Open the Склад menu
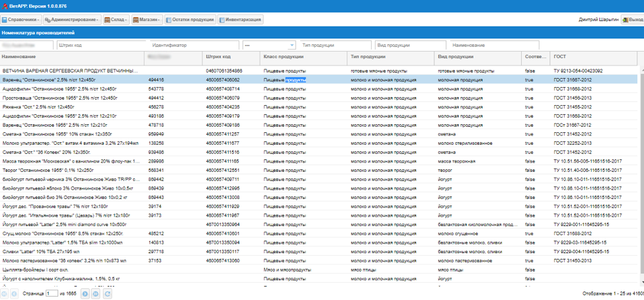 (x=116, y=20)
